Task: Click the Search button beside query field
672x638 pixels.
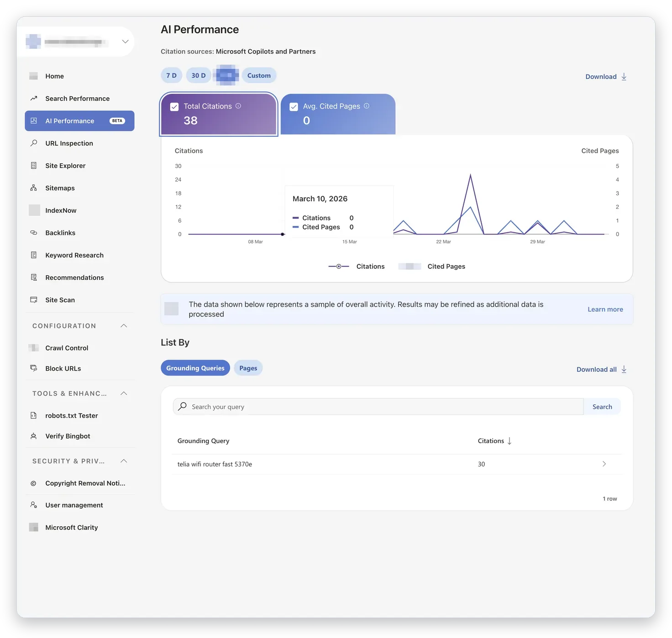Action: [x=602, y=407]
